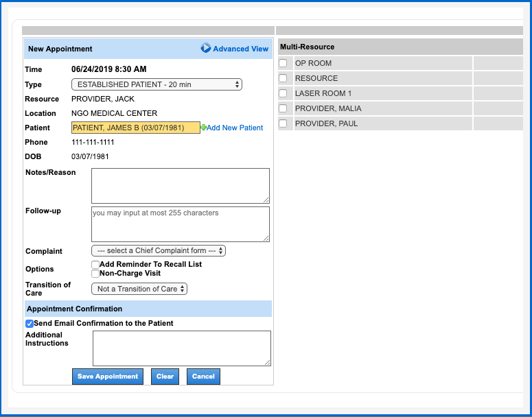Click the Advanced View arrow icon
532x417 pixels.
(205, 49)
